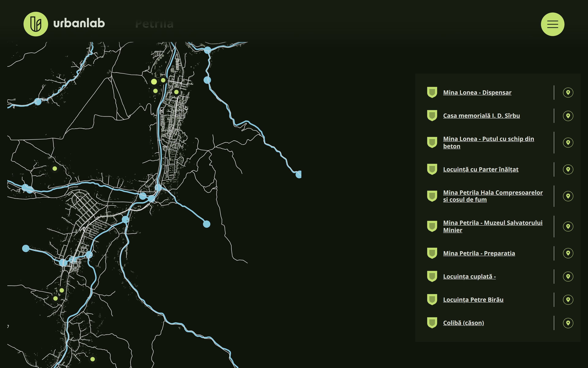Click location pin for Casa memorială I. D. Sîrbu
The image size is (588, 368).
click(x=568, y=116)
